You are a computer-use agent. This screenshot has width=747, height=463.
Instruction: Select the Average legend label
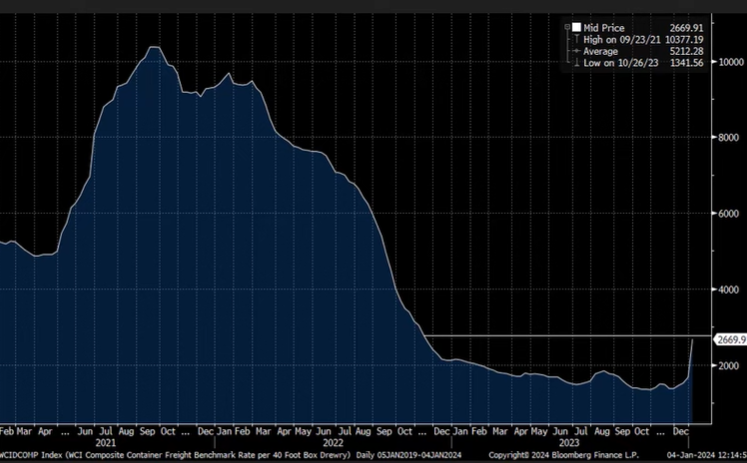tap(600, 51)
